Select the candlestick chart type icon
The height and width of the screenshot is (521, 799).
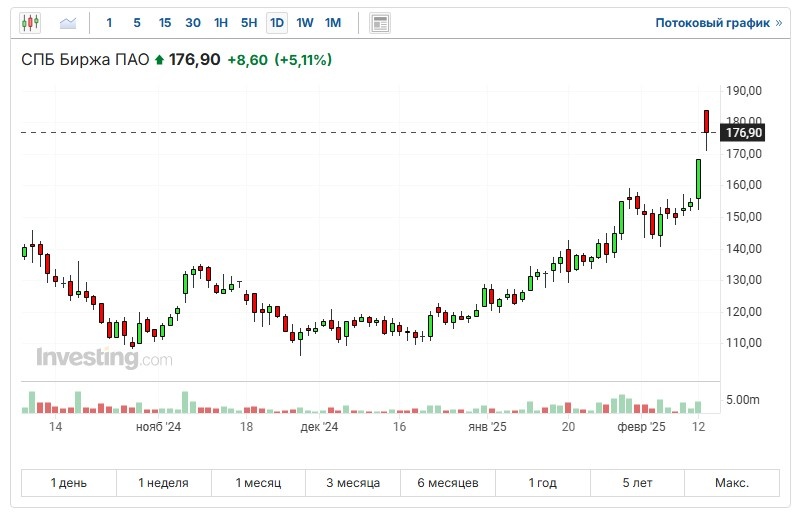point(30,23)
